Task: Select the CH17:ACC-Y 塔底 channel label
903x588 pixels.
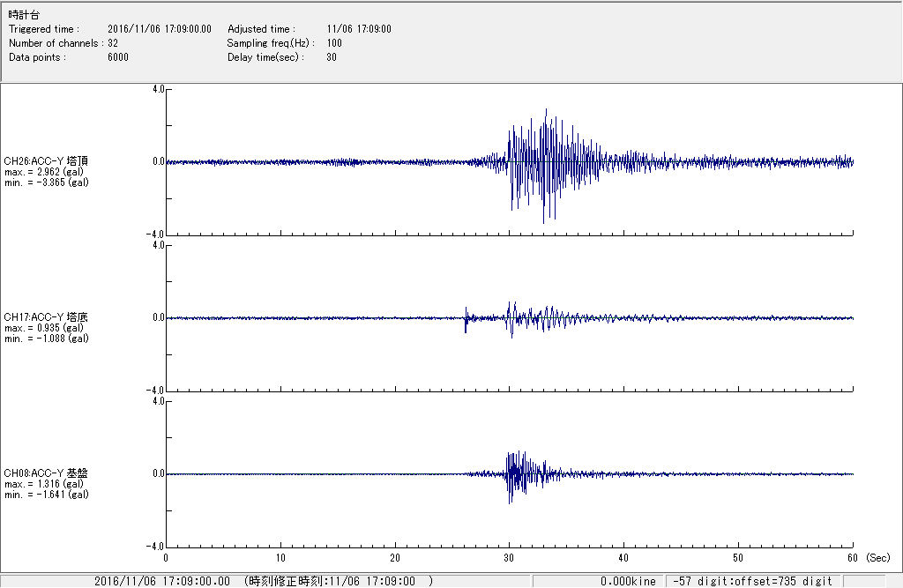Action: tap(46, 317)
